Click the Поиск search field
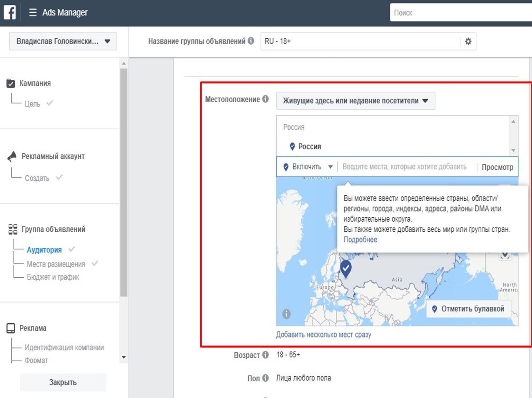532x398 pixels. click(461, 13)
